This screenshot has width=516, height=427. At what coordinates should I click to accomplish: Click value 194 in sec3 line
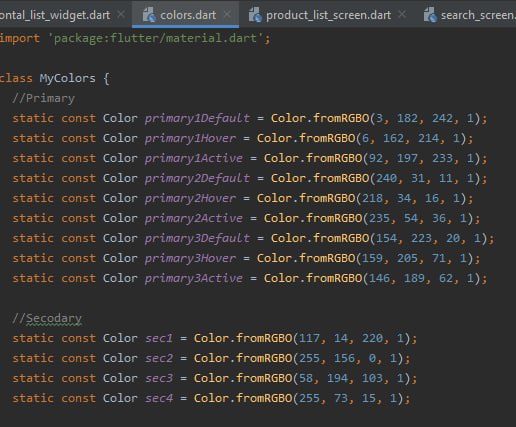337,378
